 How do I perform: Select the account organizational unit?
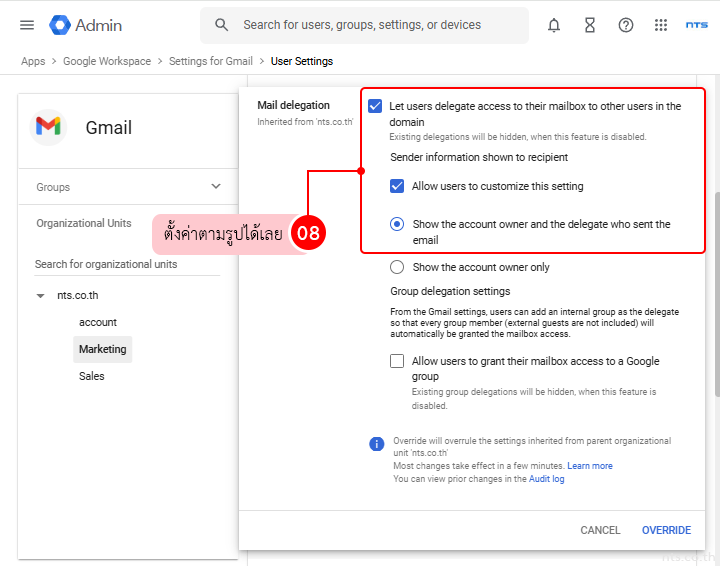[98, 322]
